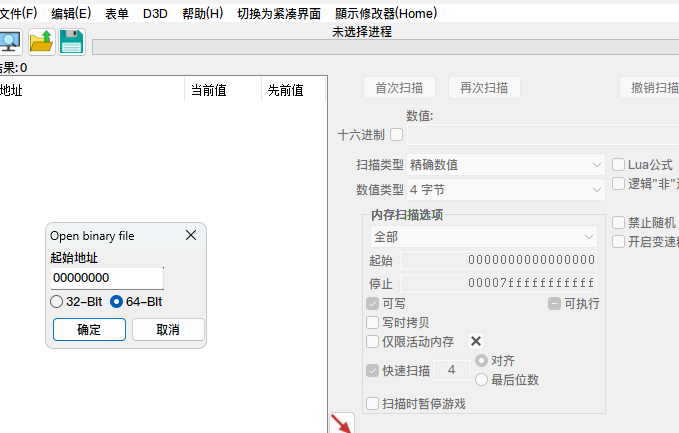Click the X icon beside 仅限活动内存
The image size is (679, 433).
click(475, 341)
